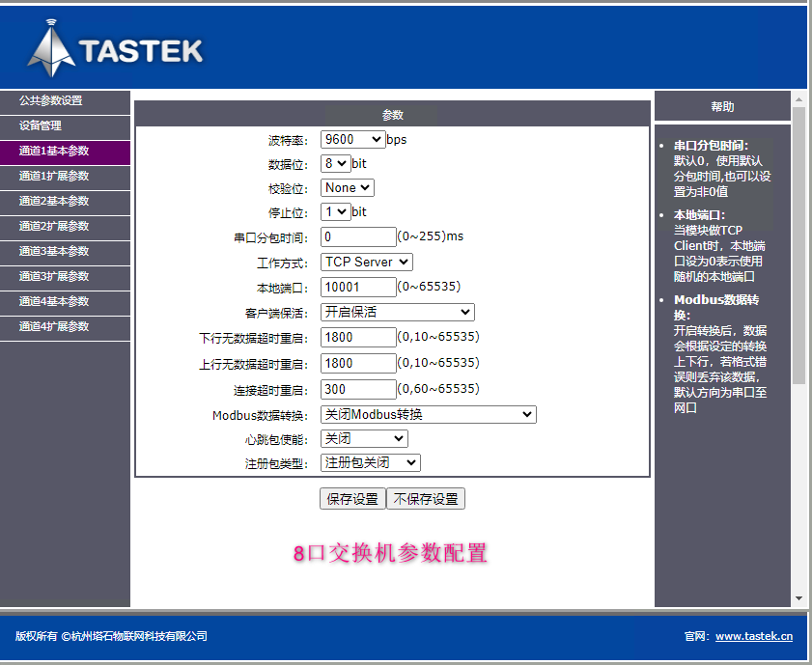Click the 串口分包时间 input field

click(x=358, y=237)
